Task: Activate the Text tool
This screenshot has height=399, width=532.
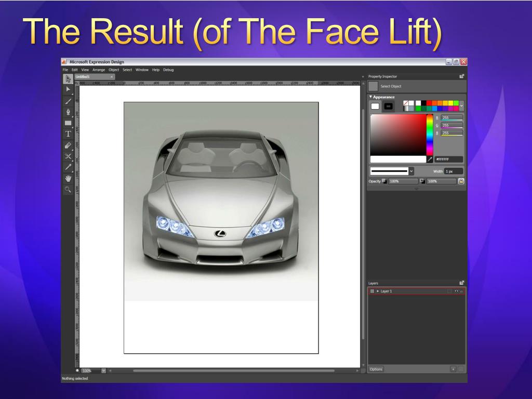Action: pos(68,134)
